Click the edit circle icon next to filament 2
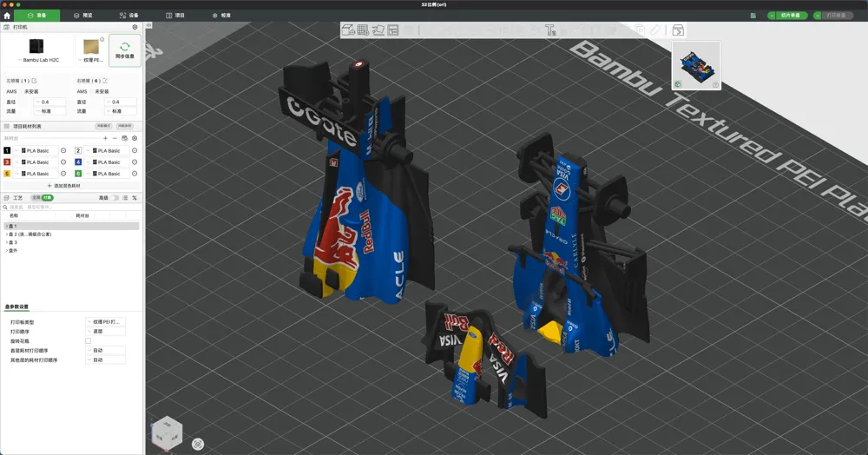Screen dimensions: 868x455 point(135,150)
